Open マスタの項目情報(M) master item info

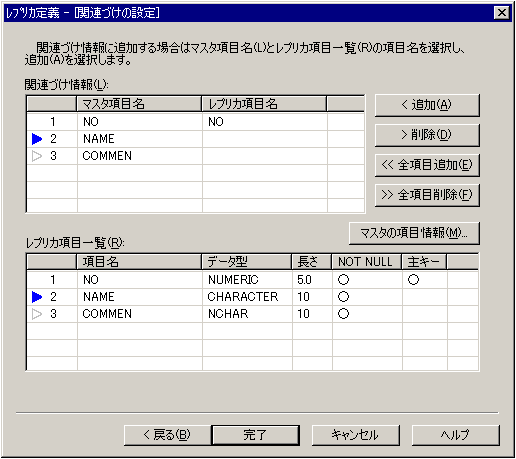click(x=414, y=233)
